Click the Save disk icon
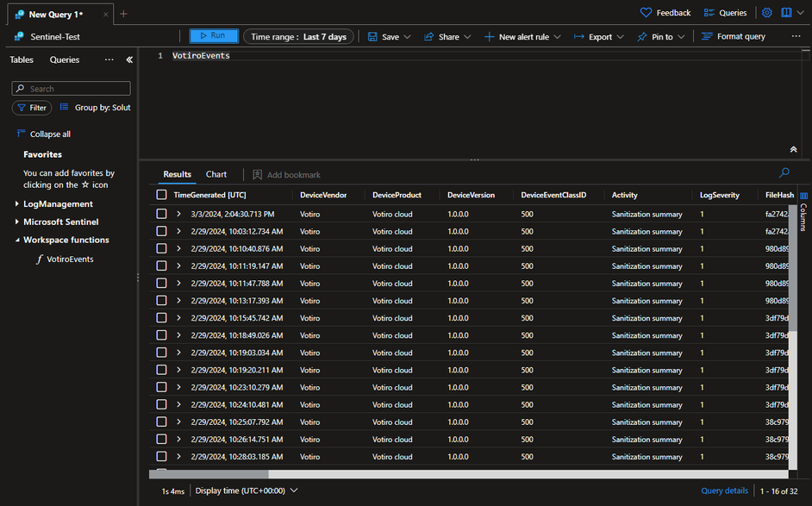Screen dimensions: 812x506 pos(372,37)
